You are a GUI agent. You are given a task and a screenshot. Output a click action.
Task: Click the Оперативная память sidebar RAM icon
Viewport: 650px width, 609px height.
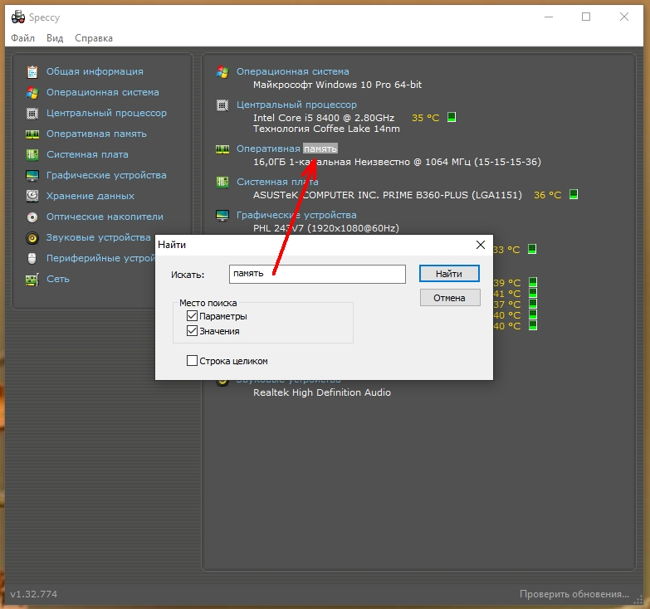click(32, 134)
